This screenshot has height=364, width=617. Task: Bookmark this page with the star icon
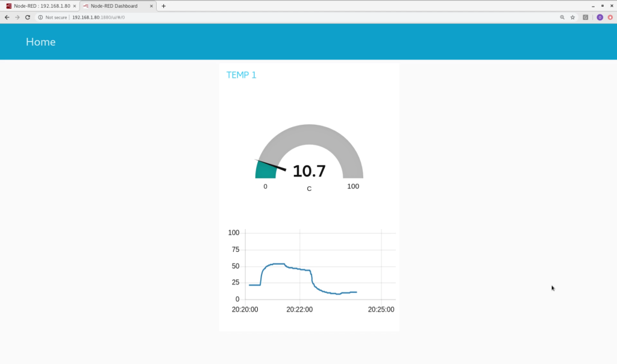572,17
